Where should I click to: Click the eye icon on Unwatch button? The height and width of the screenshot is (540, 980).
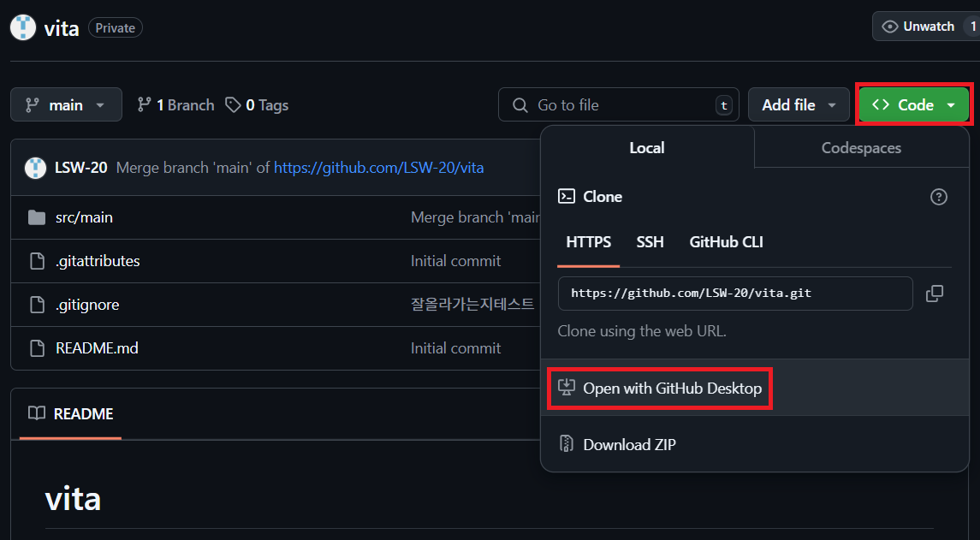tap(889, 27)
